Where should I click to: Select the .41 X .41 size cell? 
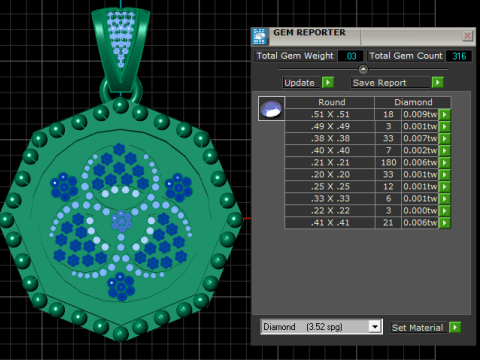[x=330, y=222]
